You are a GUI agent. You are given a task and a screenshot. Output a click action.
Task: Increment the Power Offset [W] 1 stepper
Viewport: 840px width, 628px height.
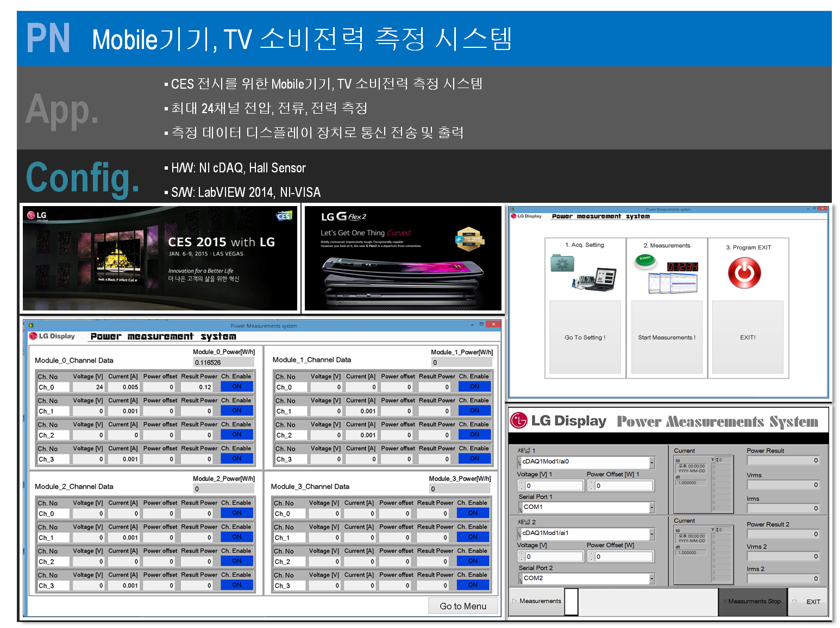(x=591, y=483)
